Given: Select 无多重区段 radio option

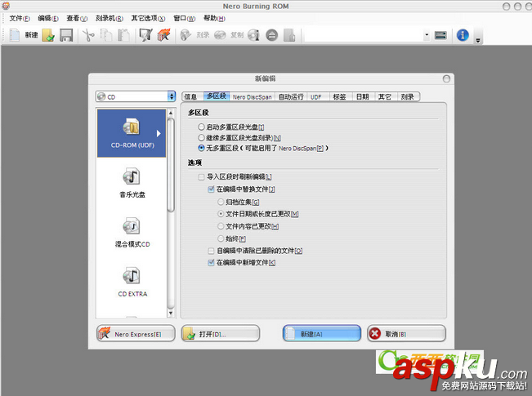Looking at the screenshot, I should click(x=201, y=148).
